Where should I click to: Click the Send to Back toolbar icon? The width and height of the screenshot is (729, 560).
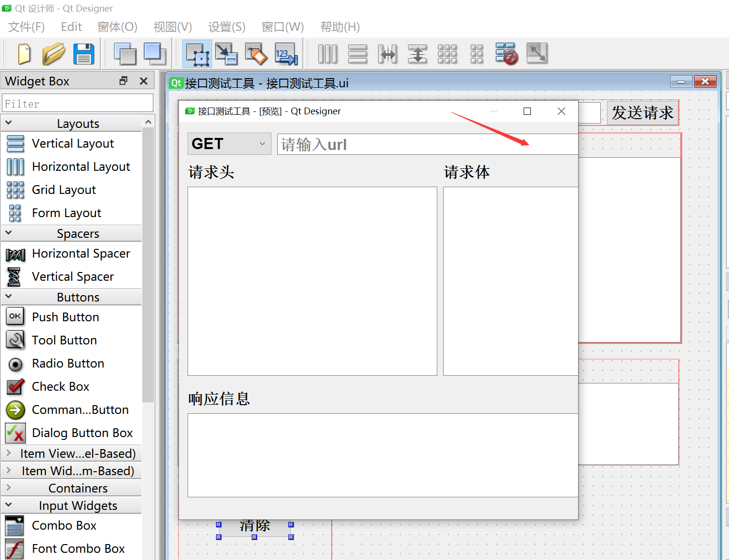pyautogui.click(x=125, y=54)
